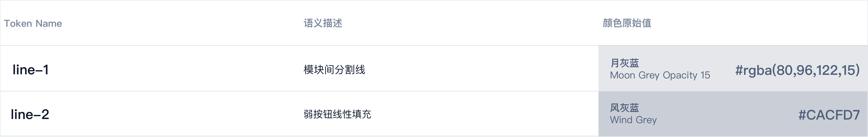
Task: Copy the #rgba(80,96,122,15) color value
Action: click(797, 70)
